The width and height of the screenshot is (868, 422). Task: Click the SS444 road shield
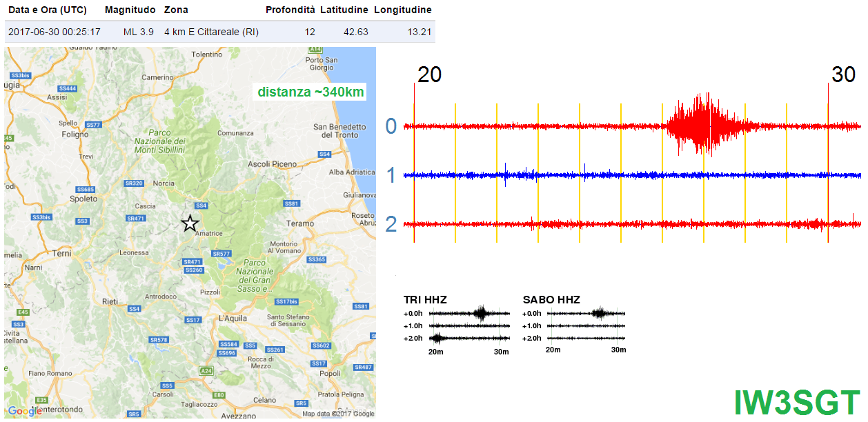(x=67, y=88)
